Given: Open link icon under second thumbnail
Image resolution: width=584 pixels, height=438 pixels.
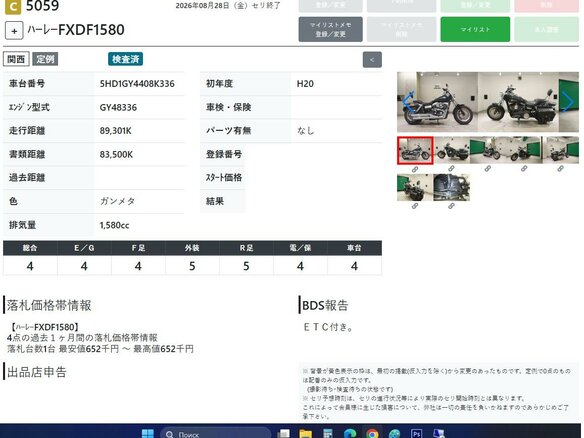Looking at the screenshot, I should pyautogui.click(x=451, y=169).
